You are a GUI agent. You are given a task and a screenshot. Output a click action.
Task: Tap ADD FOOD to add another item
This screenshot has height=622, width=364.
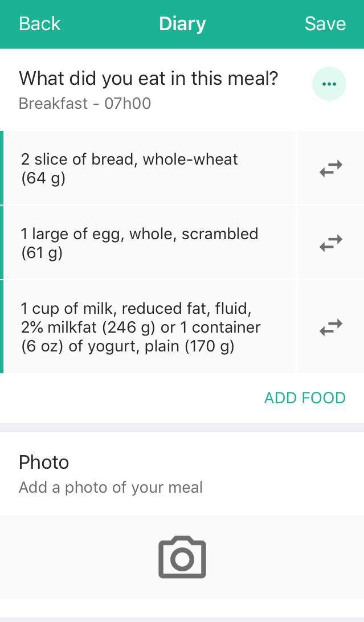point(304,398)
